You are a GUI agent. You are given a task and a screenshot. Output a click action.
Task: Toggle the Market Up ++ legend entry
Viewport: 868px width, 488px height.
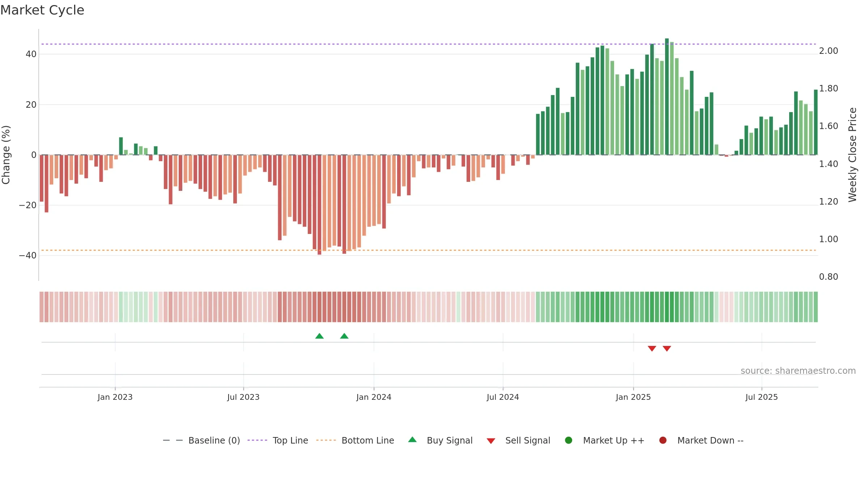click(x=605, y=440)
